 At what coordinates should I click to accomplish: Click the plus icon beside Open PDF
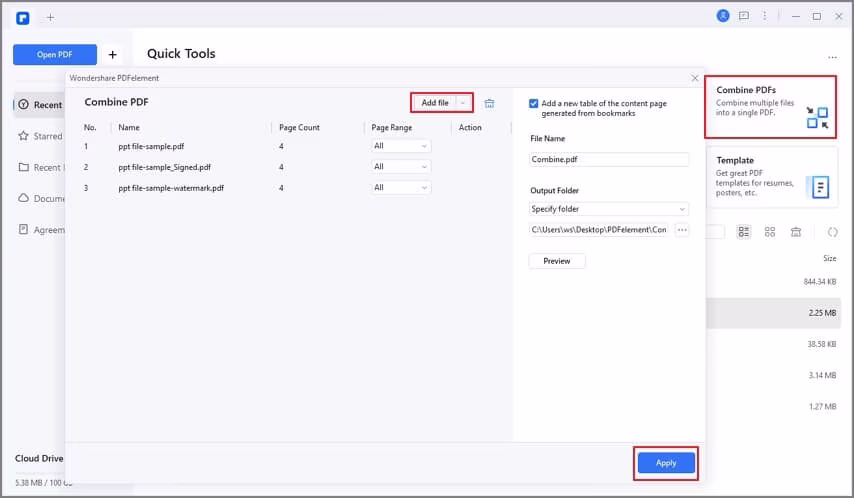point(112,55)
